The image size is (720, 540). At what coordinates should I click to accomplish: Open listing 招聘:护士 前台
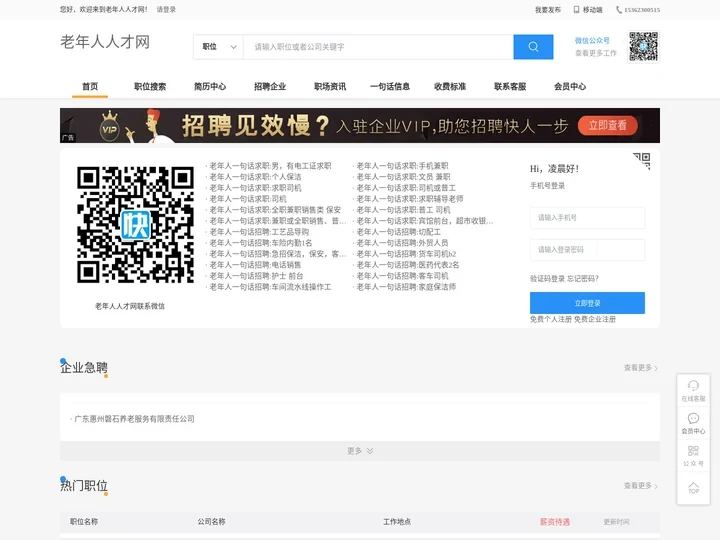[256, 276]
